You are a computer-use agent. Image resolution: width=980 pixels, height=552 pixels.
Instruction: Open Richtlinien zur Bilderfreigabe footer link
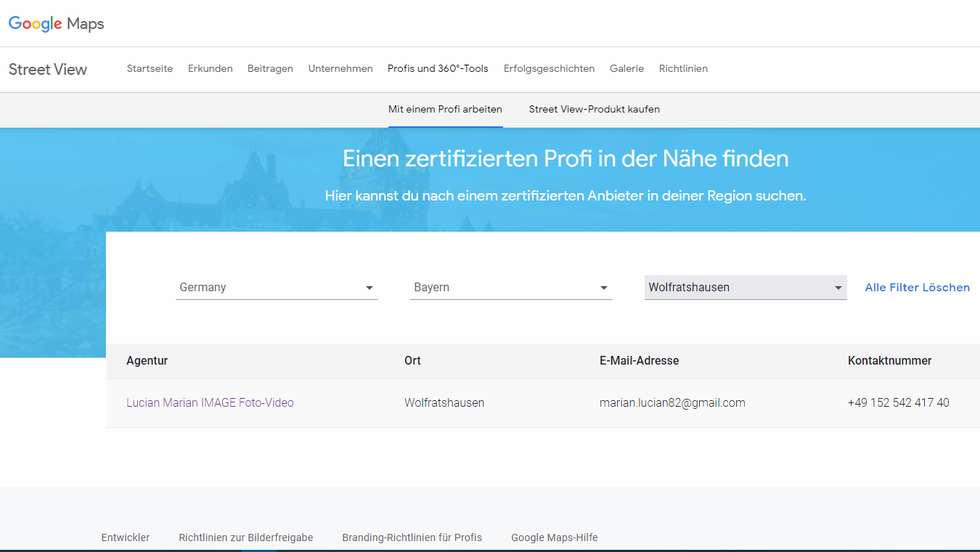246,537
